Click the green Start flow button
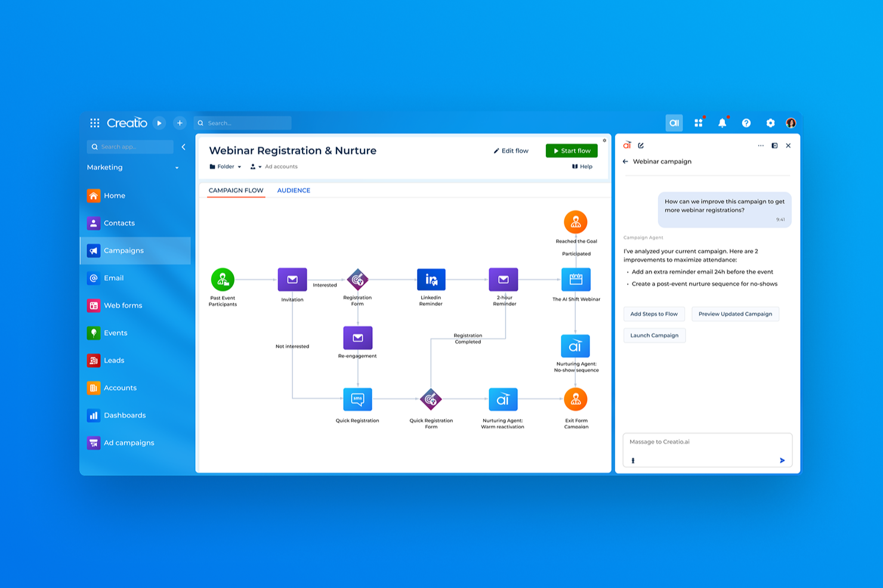The height and width of the screenshot is (588, 883). tap(572, 151)
